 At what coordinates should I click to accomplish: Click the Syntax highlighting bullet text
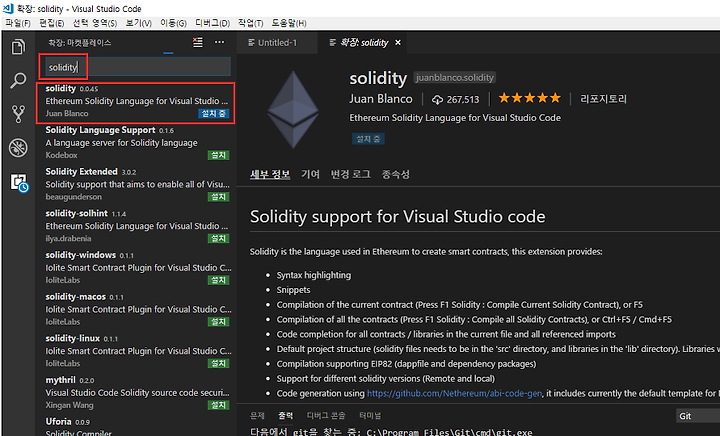[314, 275]
